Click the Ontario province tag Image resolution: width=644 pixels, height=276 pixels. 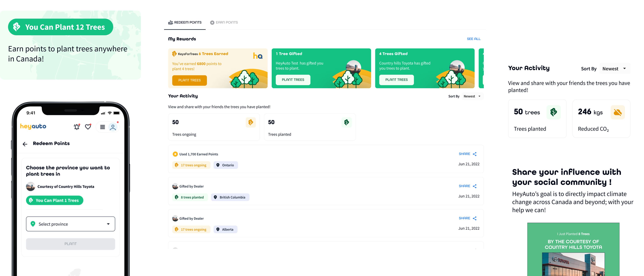[226, 165]
